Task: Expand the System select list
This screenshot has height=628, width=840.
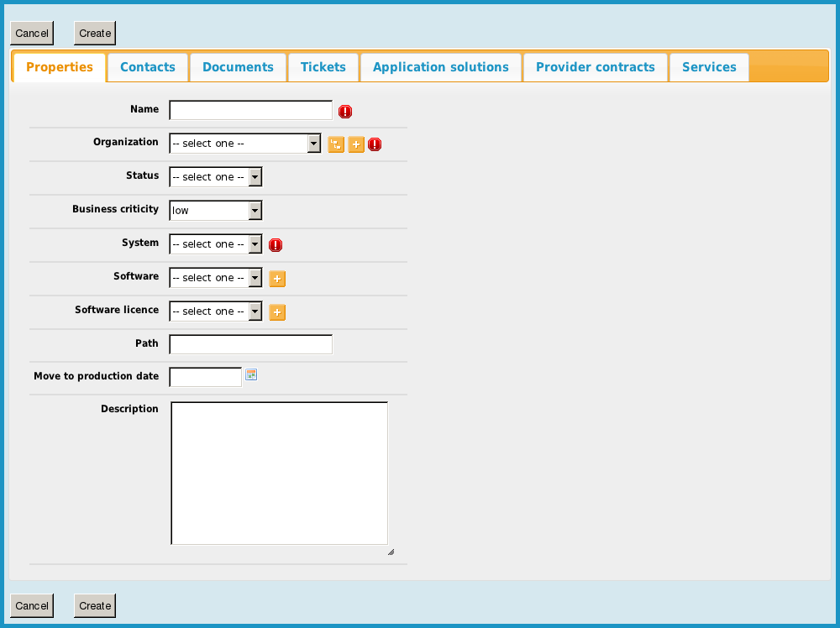Action: (x=216, y=244)
